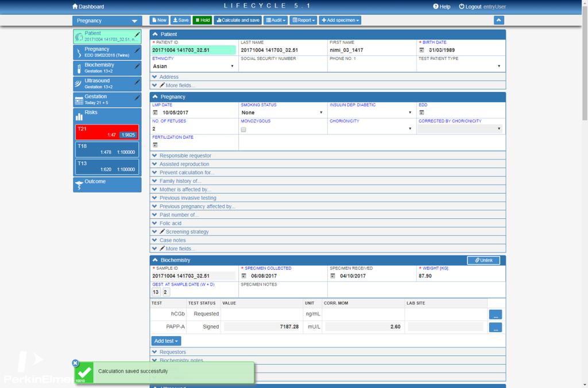588x388 pixels.
Task: Select the Outcome sidebar item
Action: 107,185
